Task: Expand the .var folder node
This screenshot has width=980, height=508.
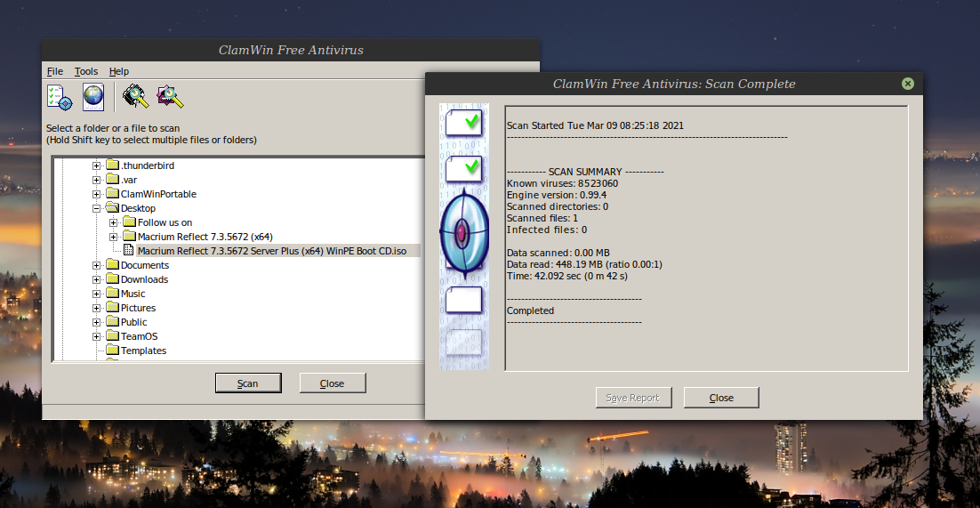Action: click(x=96, y=181)
